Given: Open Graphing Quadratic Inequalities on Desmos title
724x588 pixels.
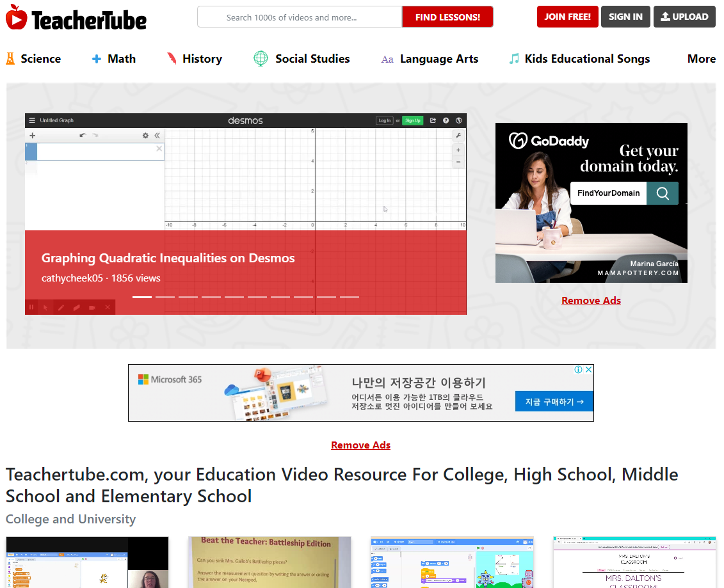Looking at the screenshot, I should (168, 258).
